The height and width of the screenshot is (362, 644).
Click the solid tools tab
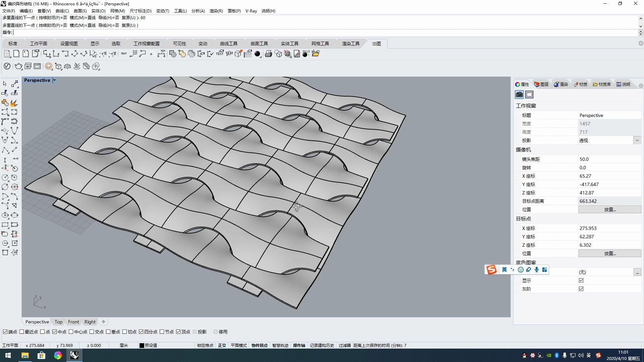coord(290,43)
